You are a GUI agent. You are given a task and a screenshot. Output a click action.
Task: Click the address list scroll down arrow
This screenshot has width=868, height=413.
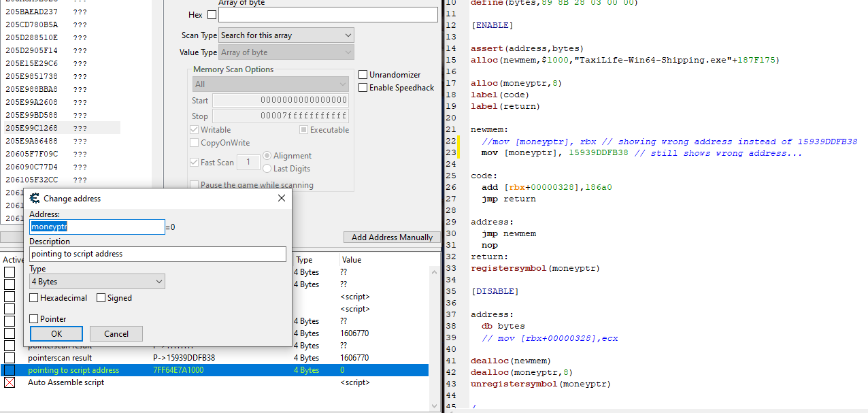click(435, 406)
